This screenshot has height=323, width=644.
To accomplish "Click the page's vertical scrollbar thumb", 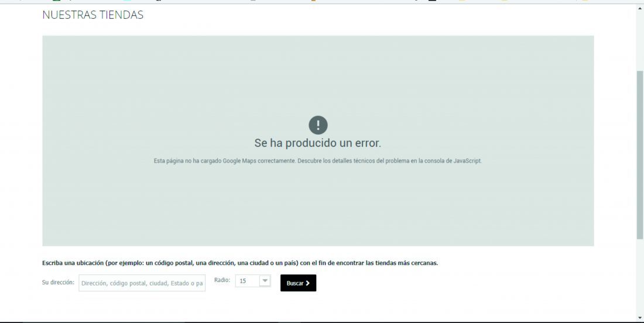I will (x=639, y=154).
